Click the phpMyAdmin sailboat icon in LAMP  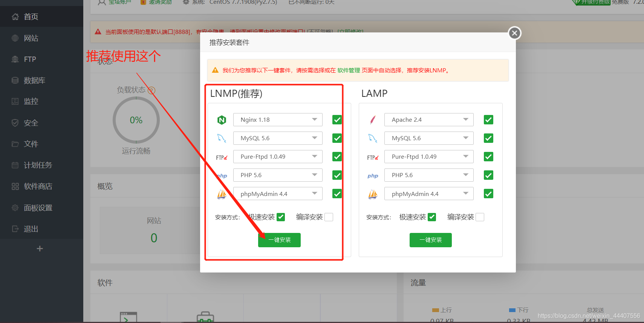point(373,194)
